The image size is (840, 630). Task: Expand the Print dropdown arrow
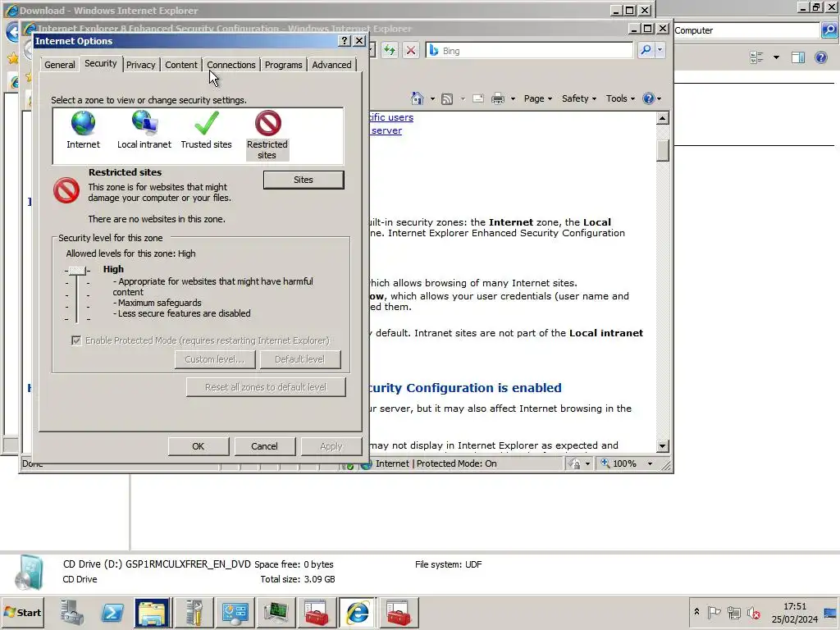pyautogui.click(x=513, y=99)
